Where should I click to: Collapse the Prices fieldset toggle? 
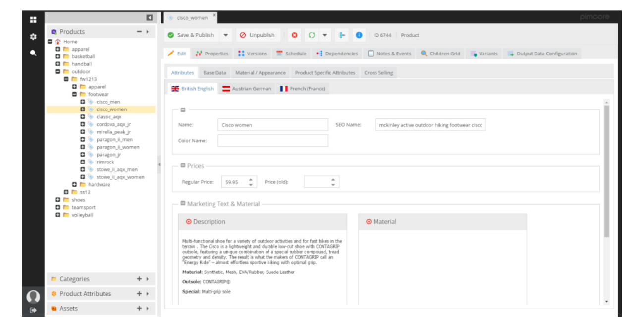[183, 166]
